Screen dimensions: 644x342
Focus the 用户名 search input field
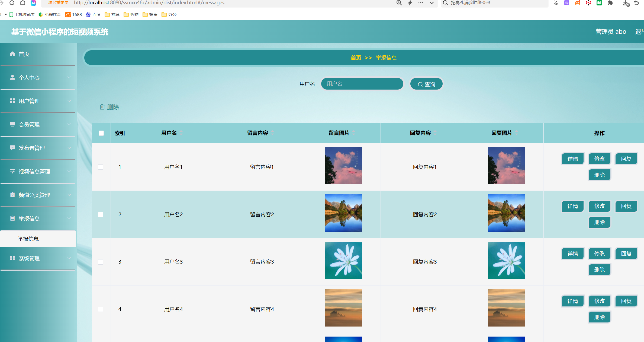[362, 84]
